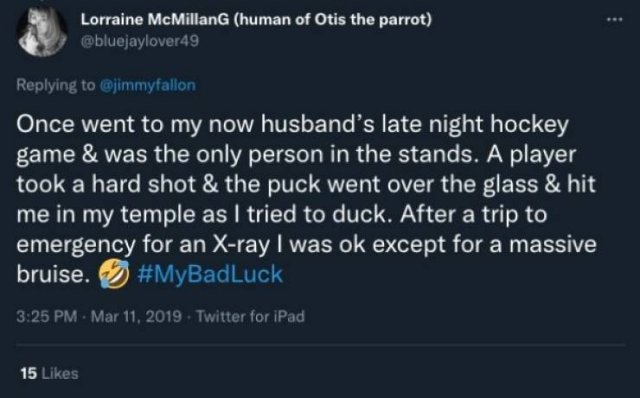This screenshot has width=640, height=398.
Task: Click "(human of Otis the parrot)" name suffix
Action: pos(333,19)
